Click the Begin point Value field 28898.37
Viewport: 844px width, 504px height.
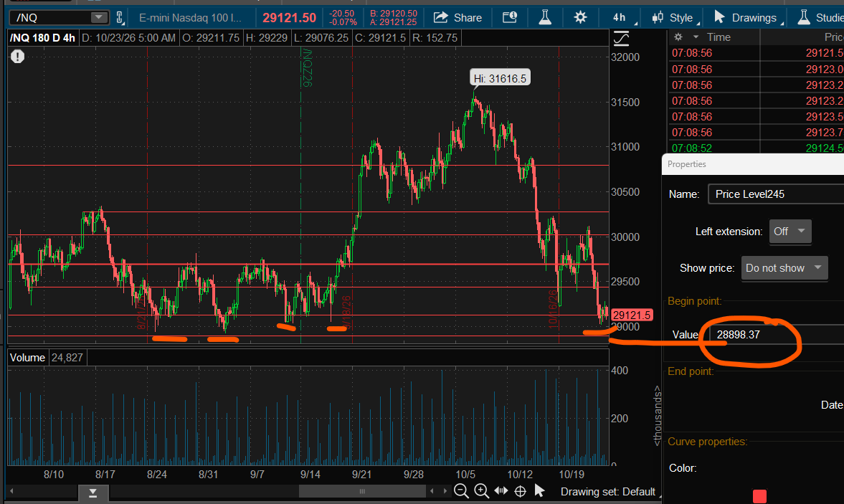[777, 335]
